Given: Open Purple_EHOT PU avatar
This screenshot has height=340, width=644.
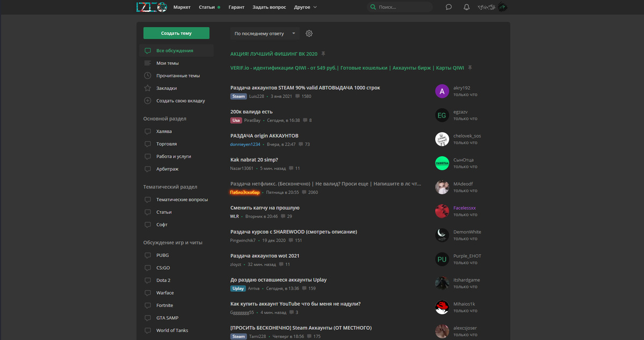Looking at the screenshot, I should pyautogui.click(x=442, y=259).
